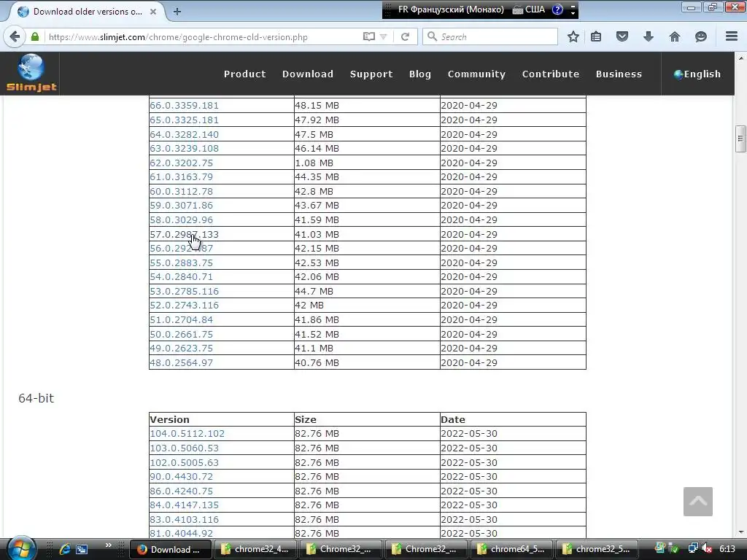The height and width of the screenshot is (560, 747).
Task: Expand the quick launch chevron in taskbar
Action: 108,545
